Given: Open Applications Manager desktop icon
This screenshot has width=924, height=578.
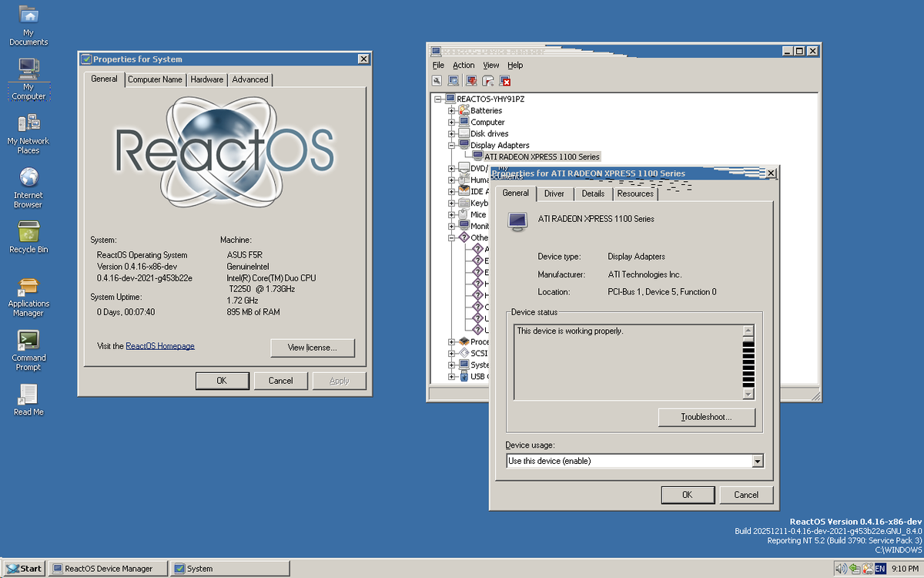Looking at the screenshot, I should [x=28, y=286].
